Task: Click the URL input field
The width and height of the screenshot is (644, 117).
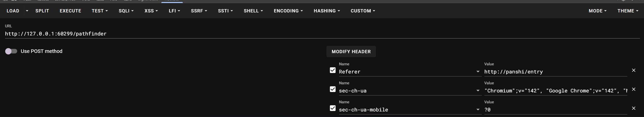Action: coord(303,34)
